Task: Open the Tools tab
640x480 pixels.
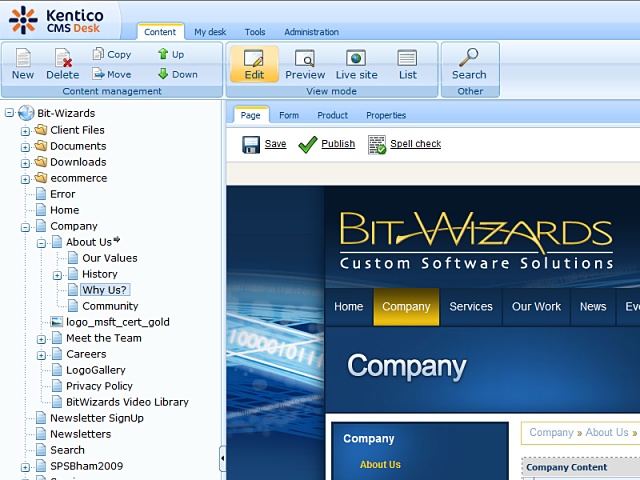Action: 255,32
